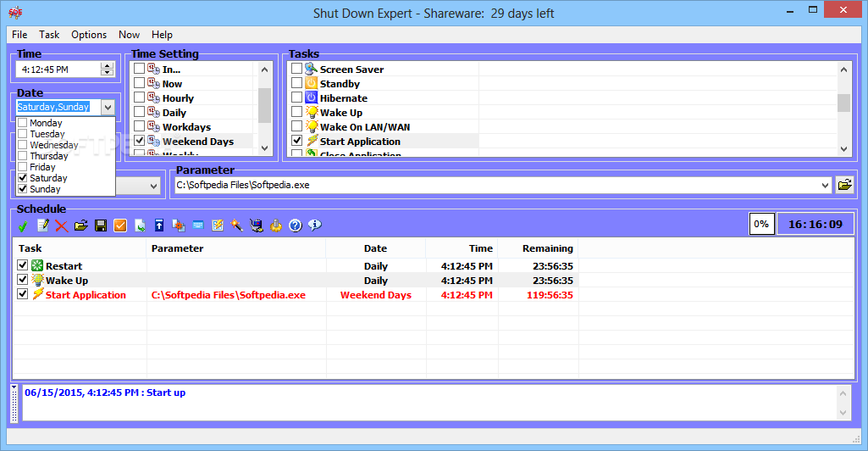The width and height of the screenshot is (868, 451).
Task: Click Time Setting list scroll-down arrow
Action: pos(264,148)
